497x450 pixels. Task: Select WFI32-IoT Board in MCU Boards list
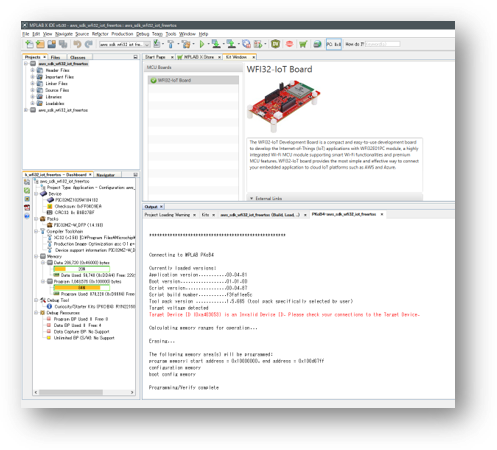click(x=193, y=80)
